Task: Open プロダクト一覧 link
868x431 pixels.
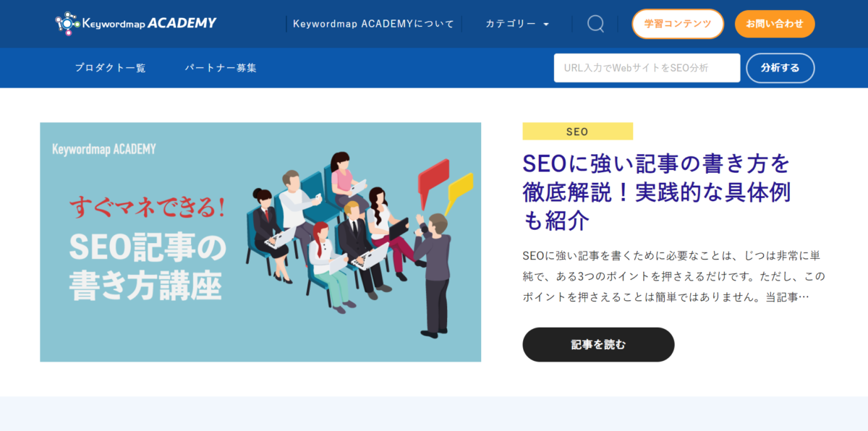Action: point(111,68)
